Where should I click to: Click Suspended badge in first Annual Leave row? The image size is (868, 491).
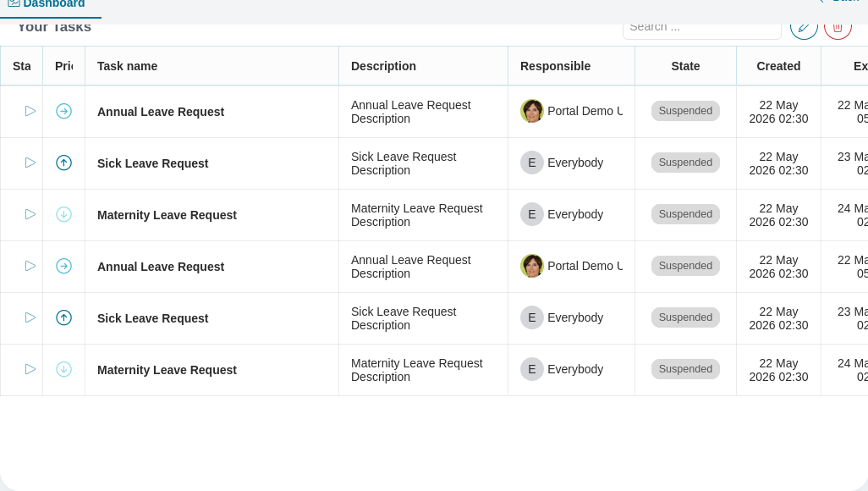(x=685, y=111)
